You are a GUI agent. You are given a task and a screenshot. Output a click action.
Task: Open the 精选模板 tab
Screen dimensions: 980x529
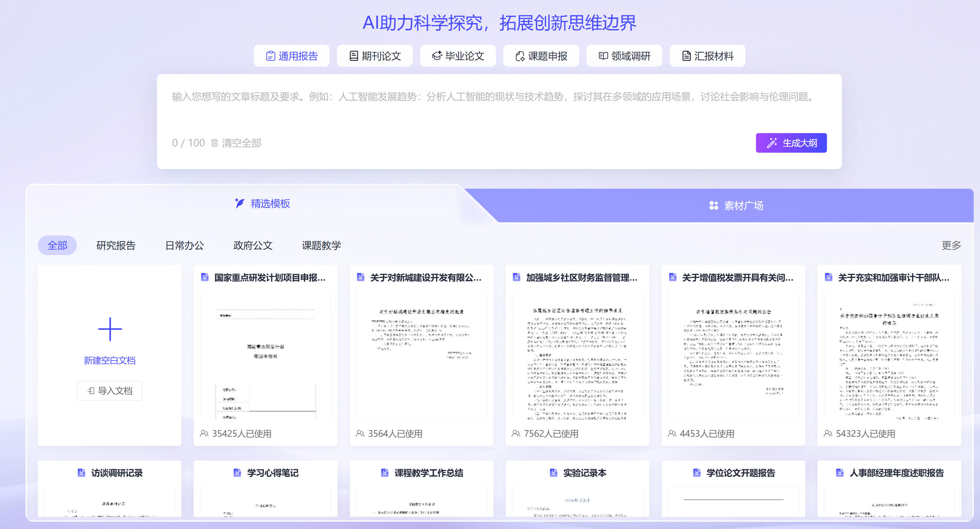click(x=262, y=203)
